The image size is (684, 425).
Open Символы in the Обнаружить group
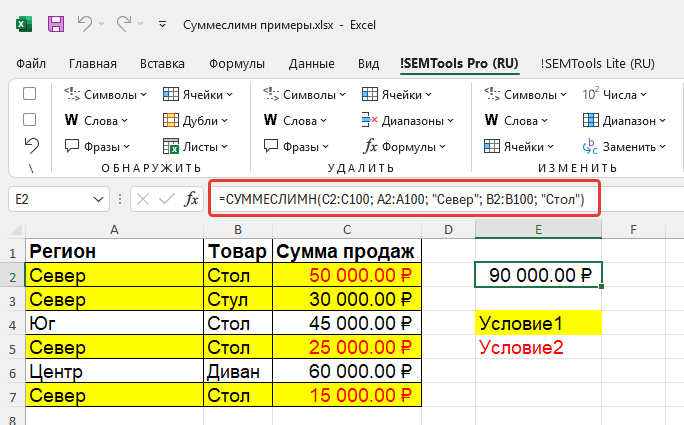tap(106, 94)
